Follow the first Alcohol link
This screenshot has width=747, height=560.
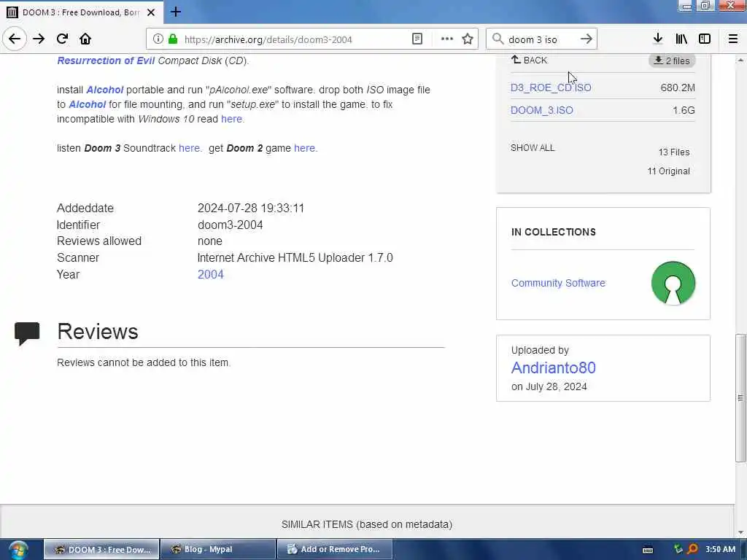(105, 90)
